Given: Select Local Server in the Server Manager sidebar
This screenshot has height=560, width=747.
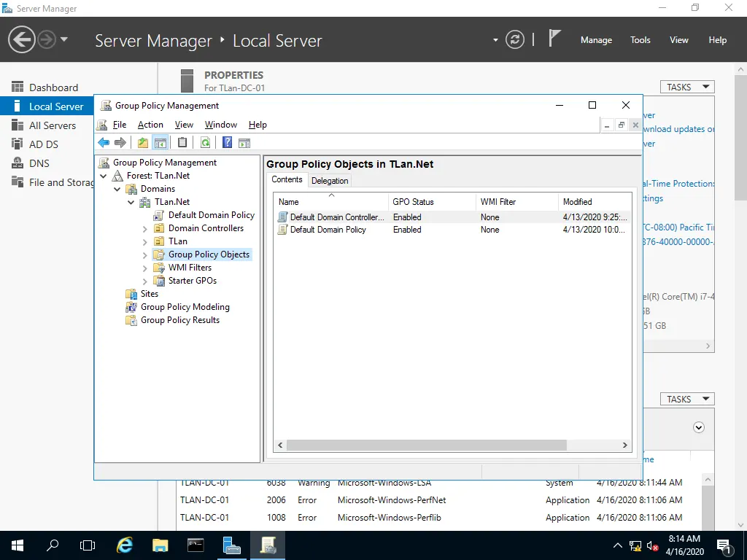Looking at the screenshot, I should point(47,106).
